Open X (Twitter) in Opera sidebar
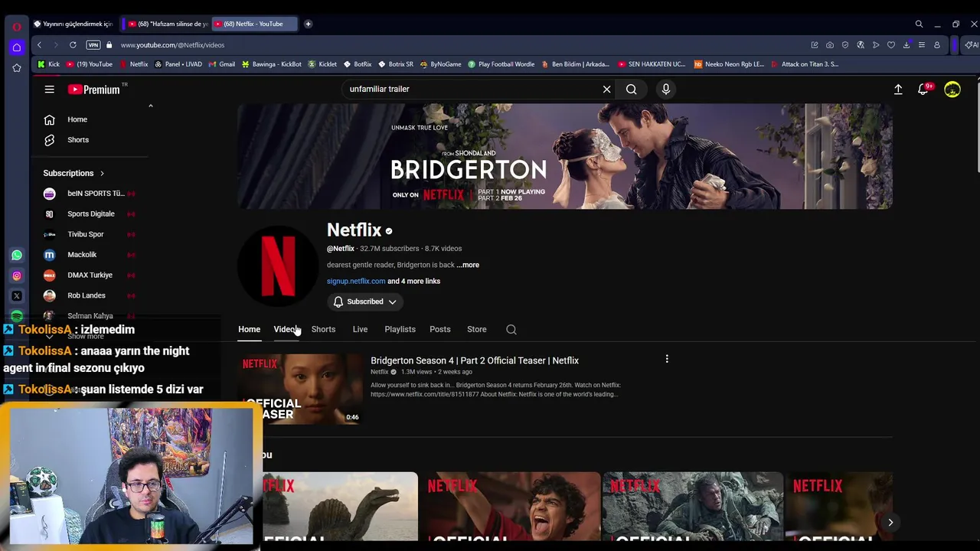The height and width of the screenshot is (551, 980). tap(17, 295)
